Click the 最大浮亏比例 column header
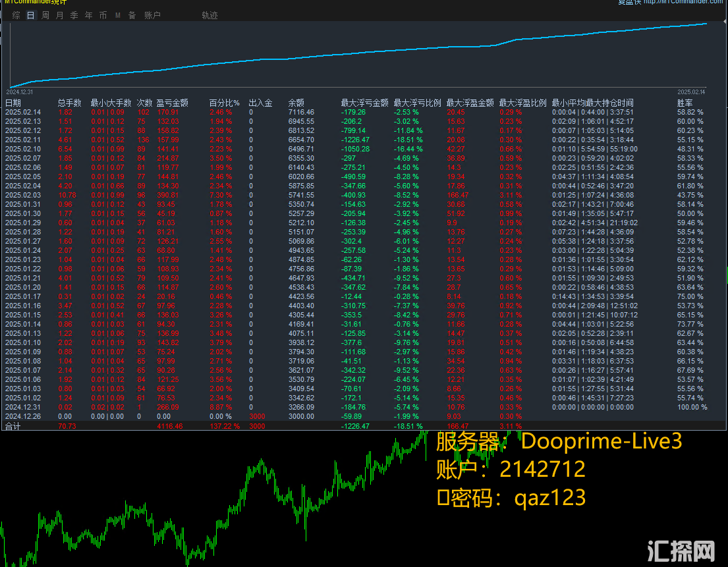Viewport: 728px width, 567px height. point(418,103)
